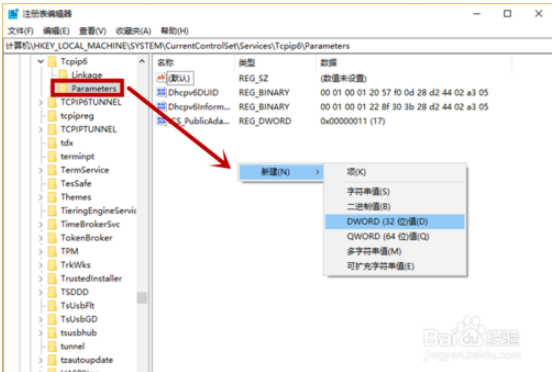Choose 项(K) from the New submenu
Screen dimensions: 553x372
[395, 172]
